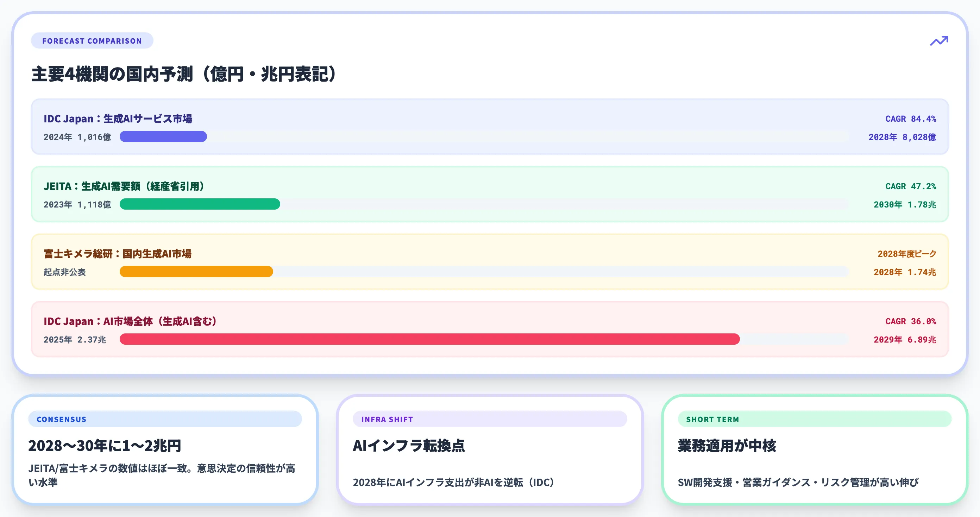Image resolution: width=980 pixels, height=517 pixels.
Task: Click the INFRA SHIFT badge
Action: pyautogui.click(x=490, y=419)
